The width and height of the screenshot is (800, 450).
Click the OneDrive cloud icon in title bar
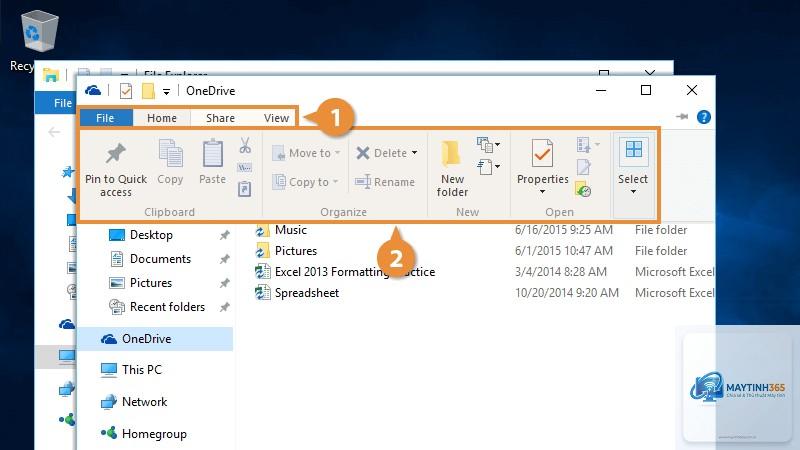(93, 91)
